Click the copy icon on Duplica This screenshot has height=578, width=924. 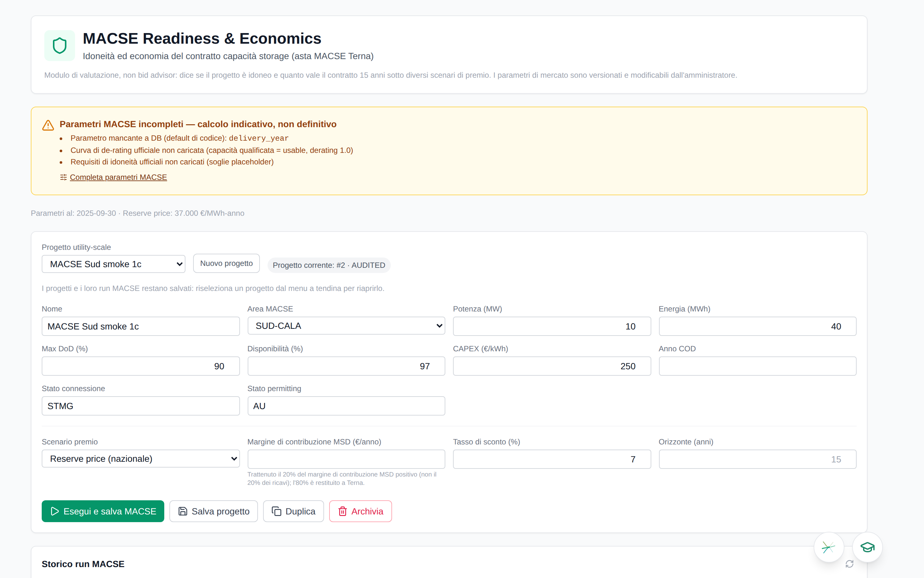pyautogui.click(x=277, y=511)
